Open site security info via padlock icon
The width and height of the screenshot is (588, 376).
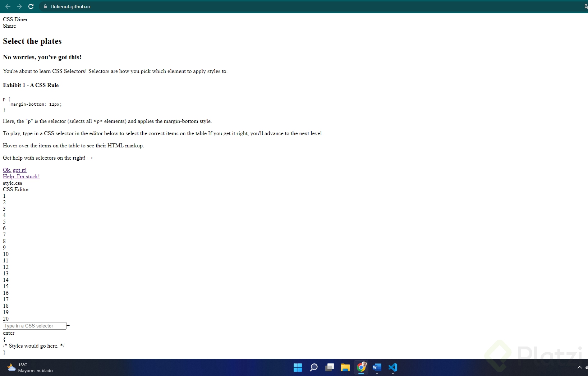[45, 6]
